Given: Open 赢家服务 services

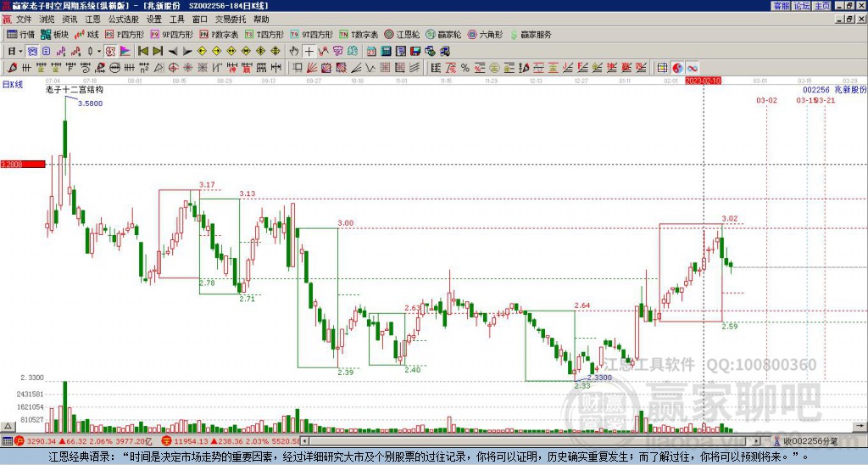Looking at the screenshot, I should point(531,34).
